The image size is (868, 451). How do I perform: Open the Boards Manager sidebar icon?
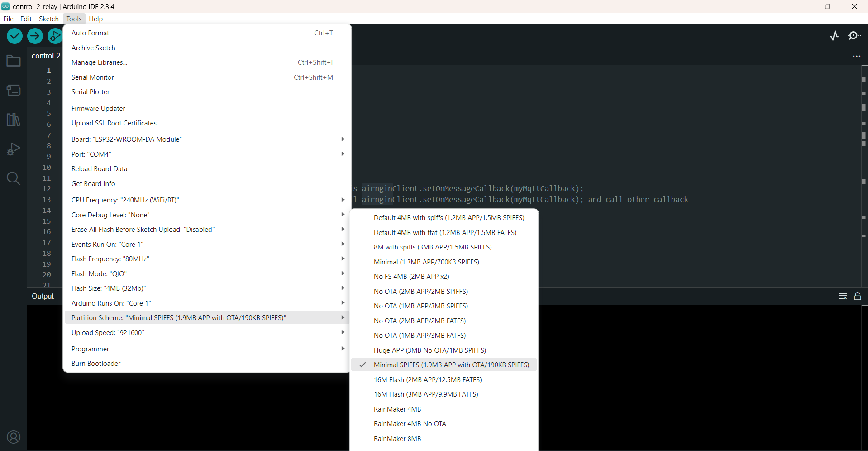pyautogui.click(x=14, y=90)
